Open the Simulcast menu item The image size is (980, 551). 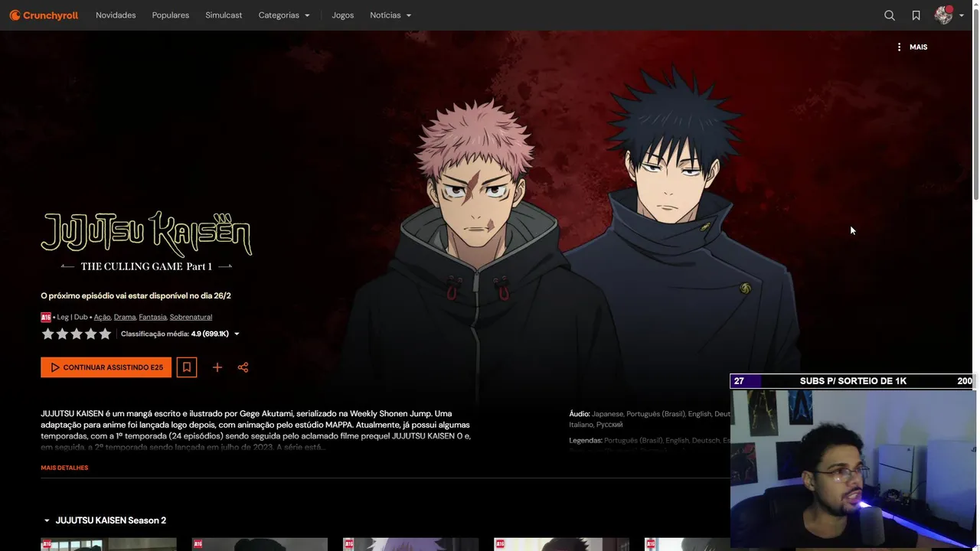(224, 15)
